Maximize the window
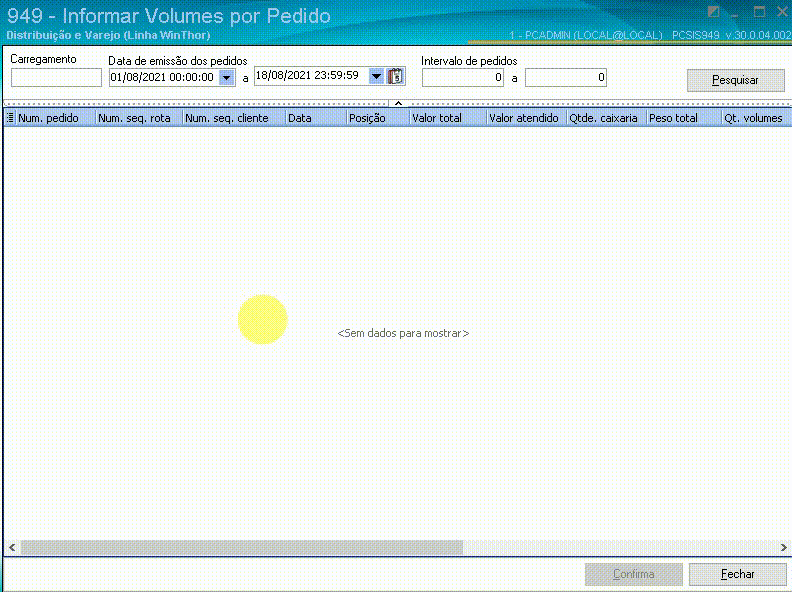Viewport: 792px width, 592px height. pyautogui.click(x=759, y=12)
